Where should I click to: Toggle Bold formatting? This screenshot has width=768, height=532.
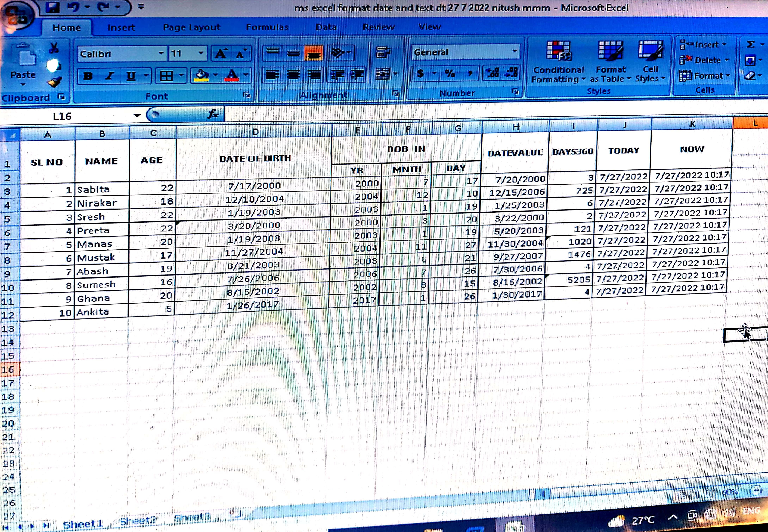coord(88,76)
